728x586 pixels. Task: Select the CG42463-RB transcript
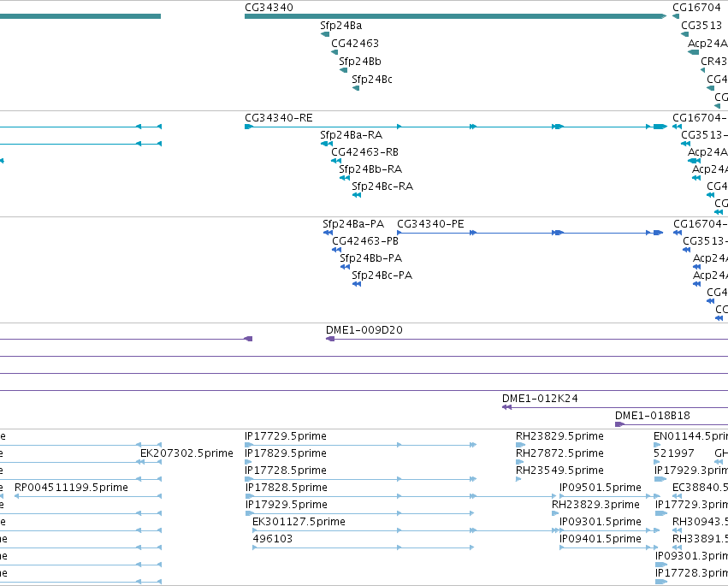[336, 161]
